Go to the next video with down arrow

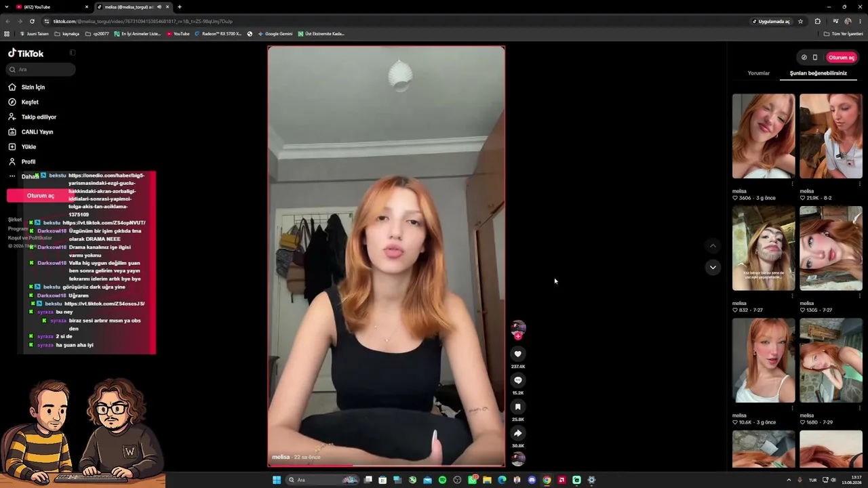point(713,267)
